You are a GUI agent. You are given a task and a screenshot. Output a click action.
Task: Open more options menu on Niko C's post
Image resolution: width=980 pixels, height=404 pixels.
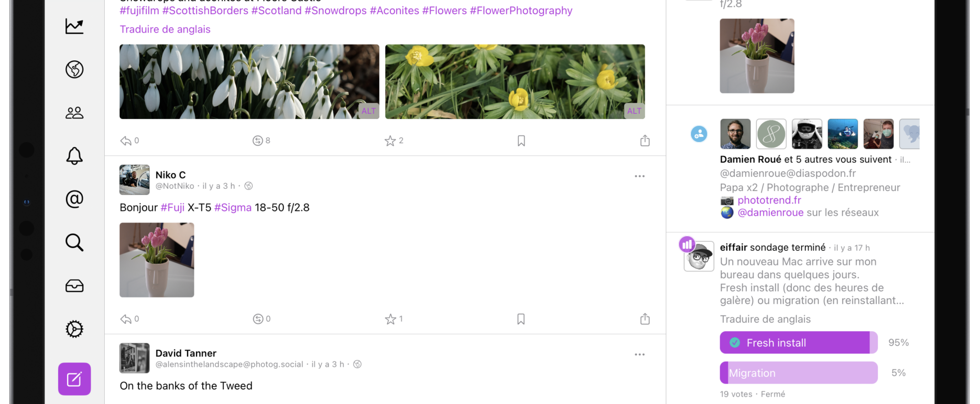[x=639, y=176]
